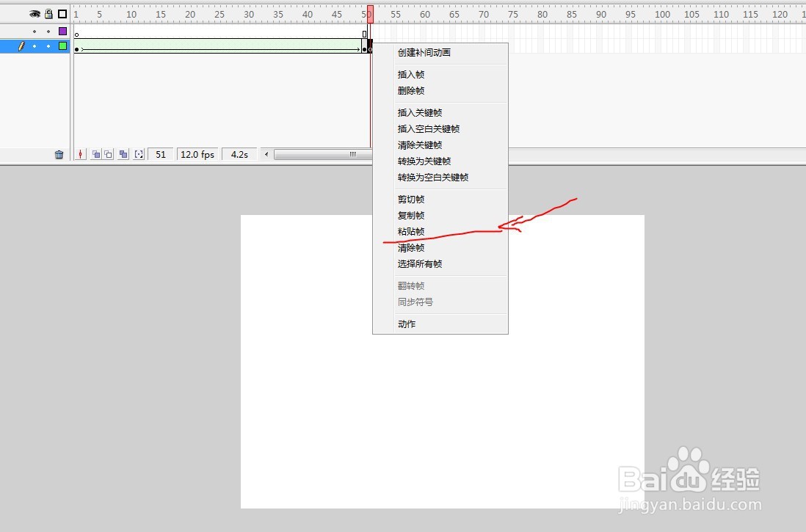The width and height of the screenshot is (806, 532).
Task: Choose 粘贴帧 from context menu
Action: pyautogui.click(x=440, y=231)
